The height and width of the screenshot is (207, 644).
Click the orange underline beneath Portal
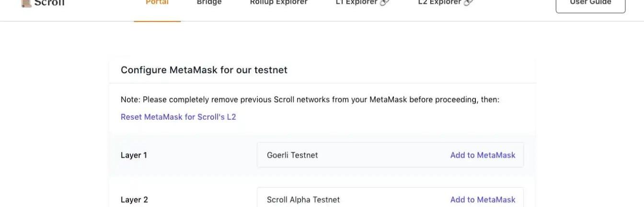coord(157,21)
